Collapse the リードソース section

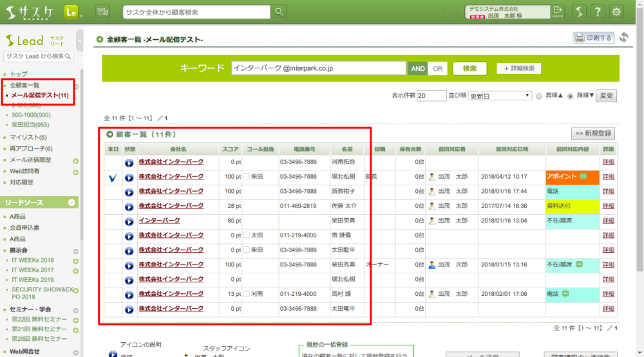click(x=72, y=203)
